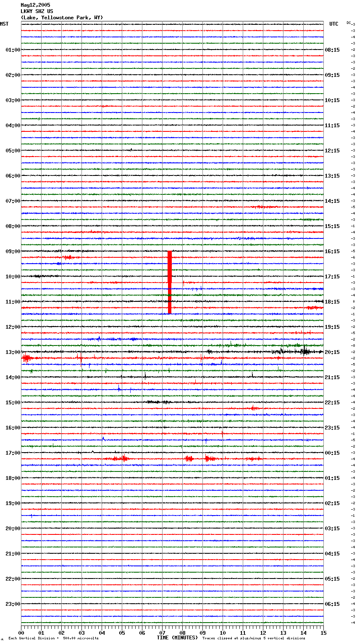
Task: Click the 02:15 UTC time label
Action: point(332,503)
